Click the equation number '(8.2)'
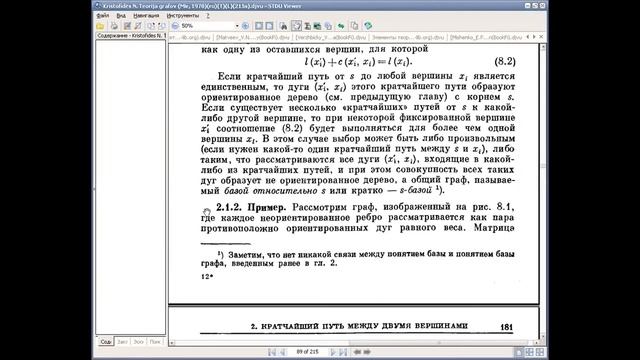Viewport: 640px width, 360px height. [x=505, y=62]
